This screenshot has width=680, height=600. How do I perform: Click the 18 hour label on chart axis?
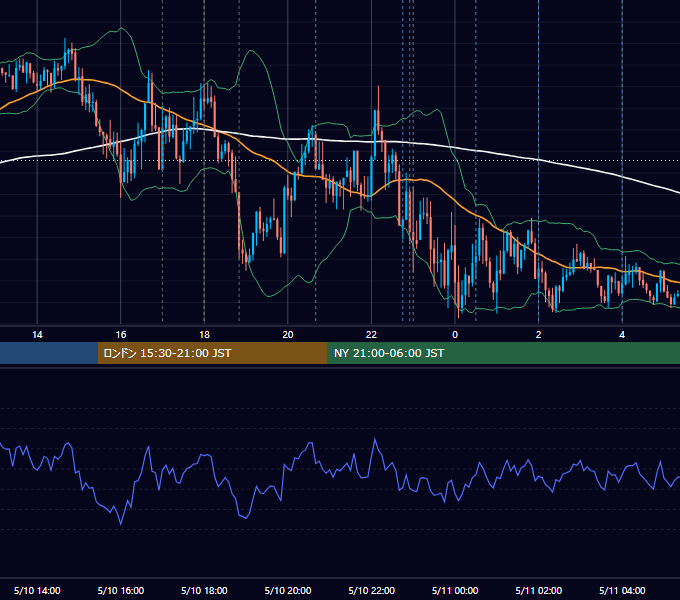(204, 335)
